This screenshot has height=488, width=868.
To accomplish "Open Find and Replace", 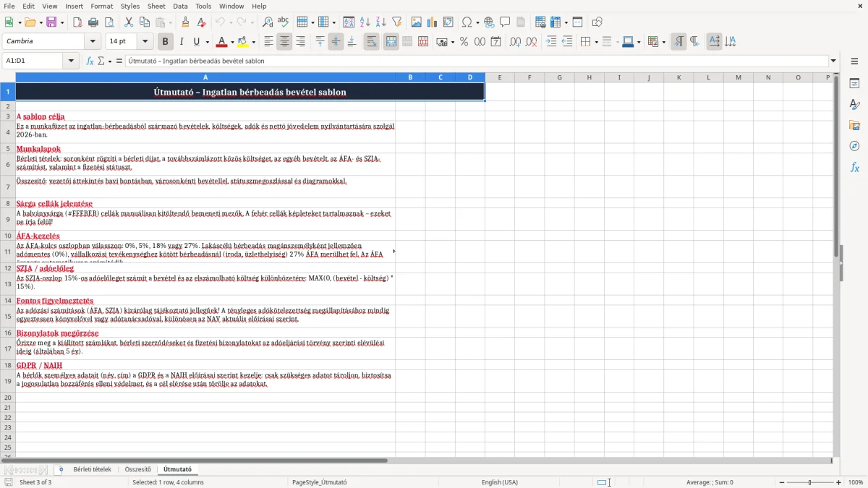I will pyautogui.click(x=268, y=22).
